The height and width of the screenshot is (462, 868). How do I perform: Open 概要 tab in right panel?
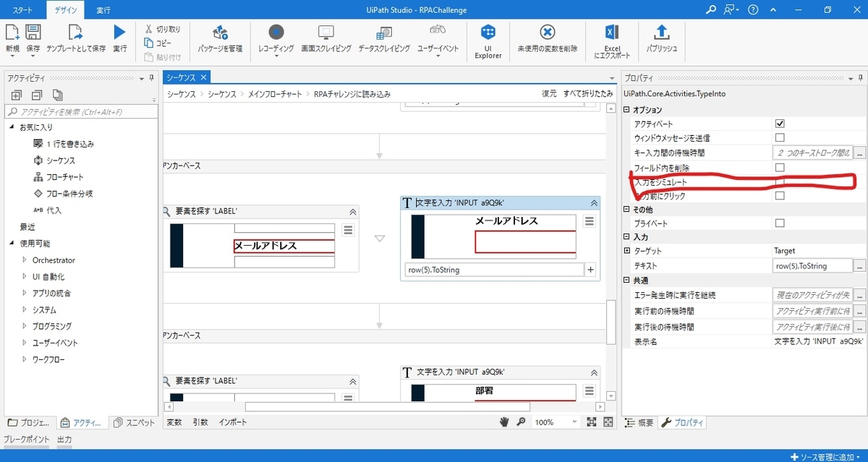click(x=638, y=422)
